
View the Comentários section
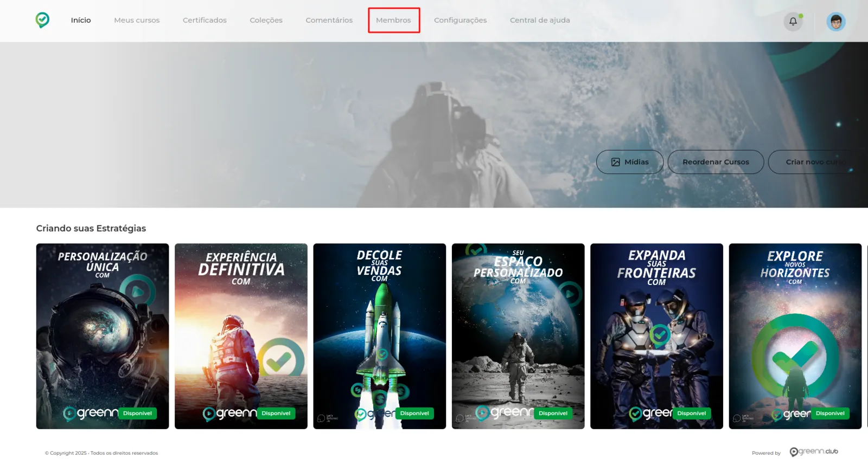point(329,20)
